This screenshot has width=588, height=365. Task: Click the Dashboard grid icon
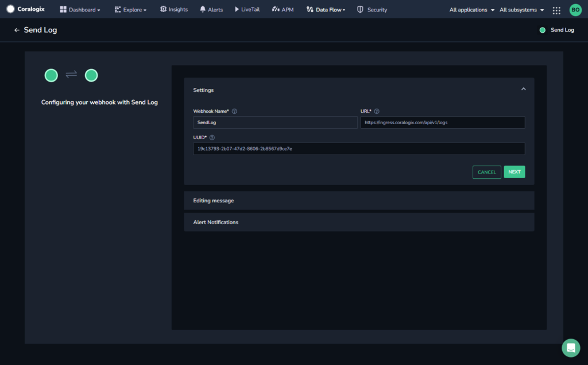coord(63,9)
